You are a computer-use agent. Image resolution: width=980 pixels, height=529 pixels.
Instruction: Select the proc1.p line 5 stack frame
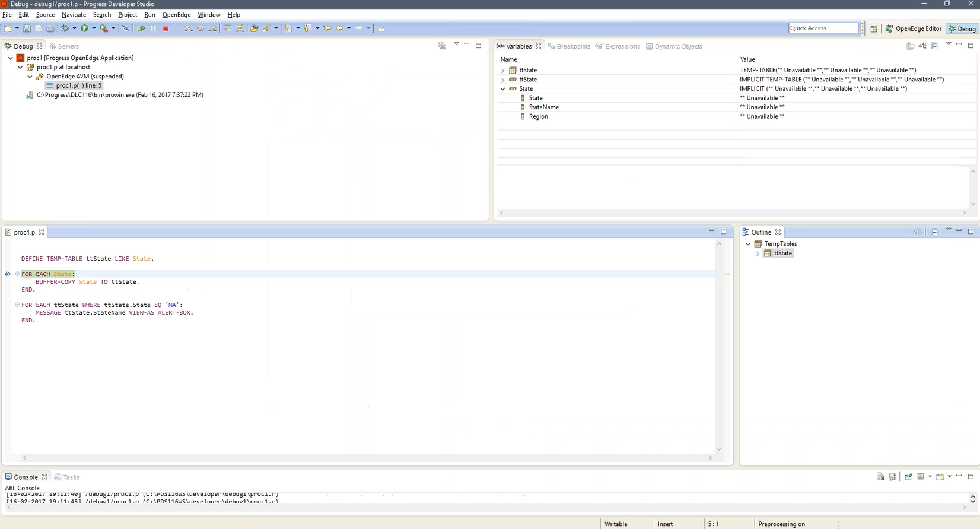coord(78,85)
